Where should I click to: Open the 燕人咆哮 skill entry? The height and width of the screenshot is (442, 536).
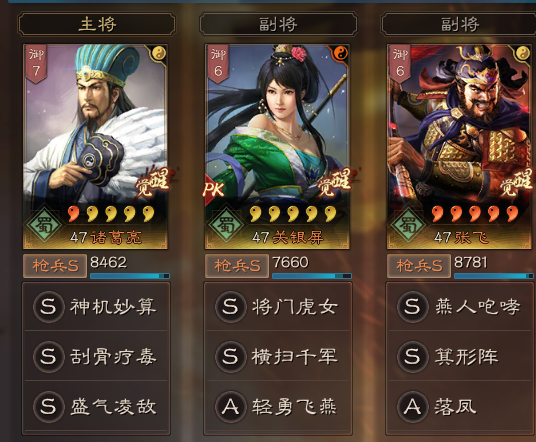[461, 306]
